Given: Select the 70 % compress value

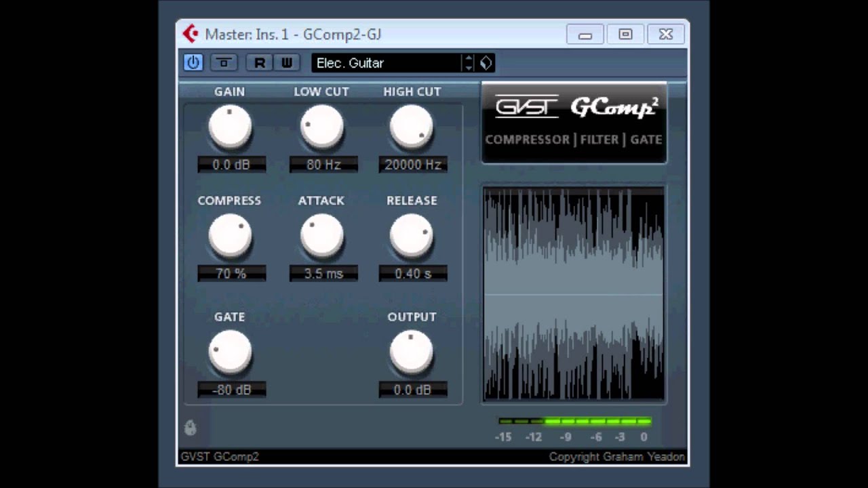Looking at the screenshot, I should coord(231,274).
